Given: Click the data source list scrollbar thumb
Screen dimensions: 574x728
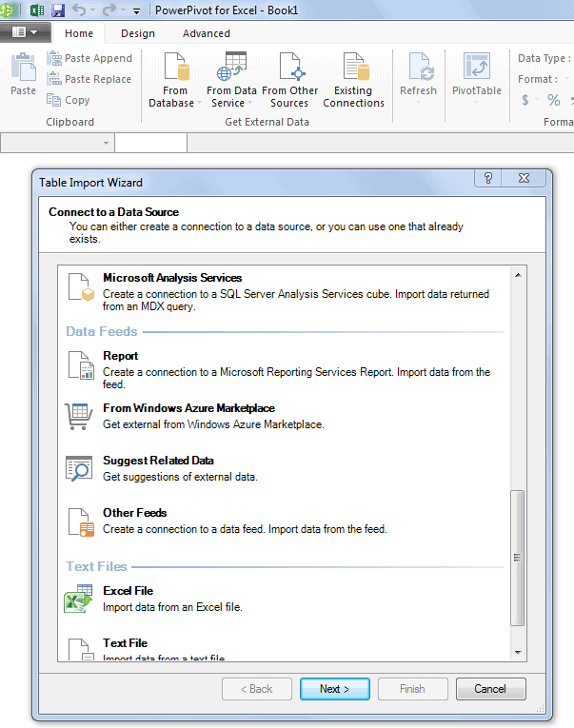Looking at the screenshot, I should pos(517,558).
